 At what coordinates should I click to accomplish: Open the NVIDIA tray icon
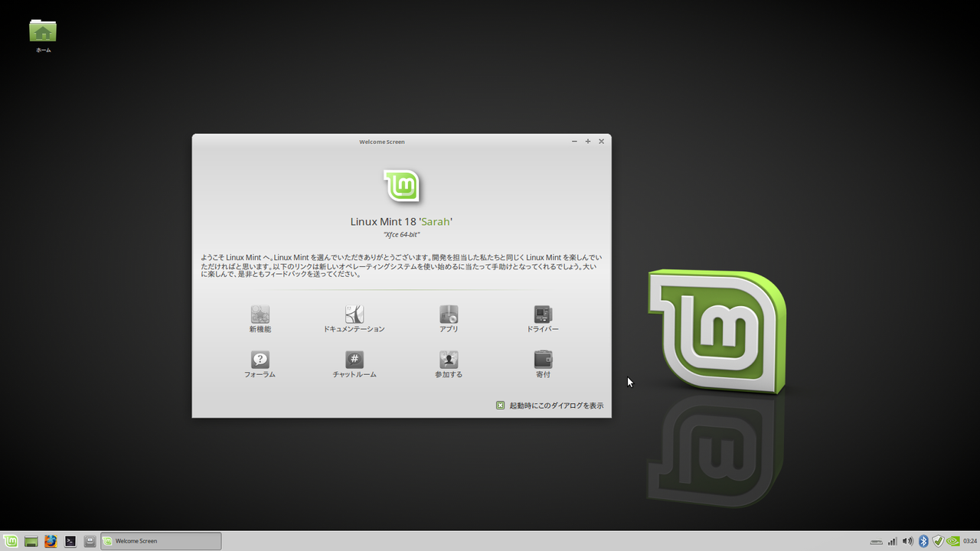point(953,541)
